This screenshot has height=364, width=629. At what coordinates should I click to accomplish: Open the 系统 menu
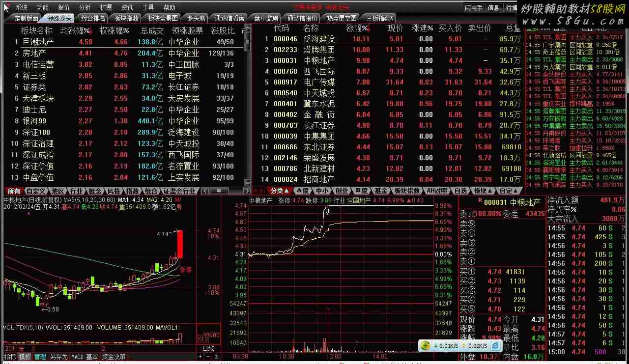point(21,7)
